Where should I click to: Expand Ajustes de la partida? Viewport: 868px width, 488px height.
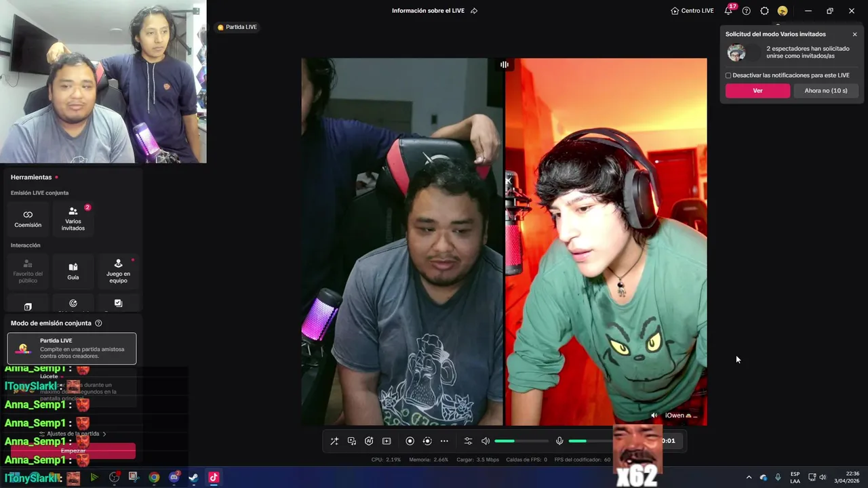coord(73,434)
